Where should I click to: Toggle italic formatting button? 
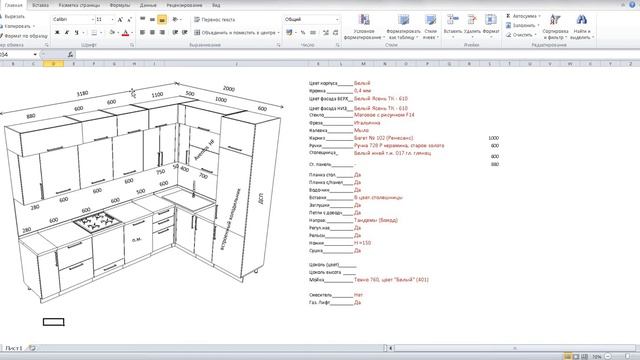(67, 32)
